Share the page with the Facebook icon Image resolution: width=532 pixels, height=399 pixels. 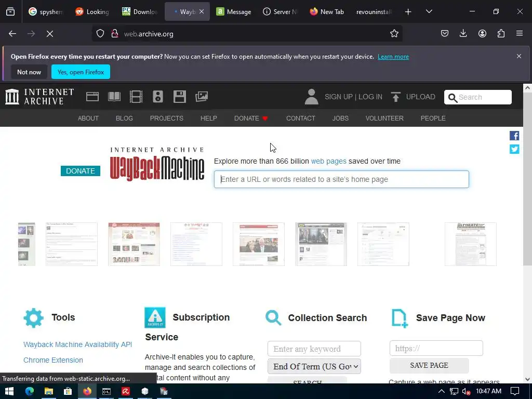(x=514, y=136)
